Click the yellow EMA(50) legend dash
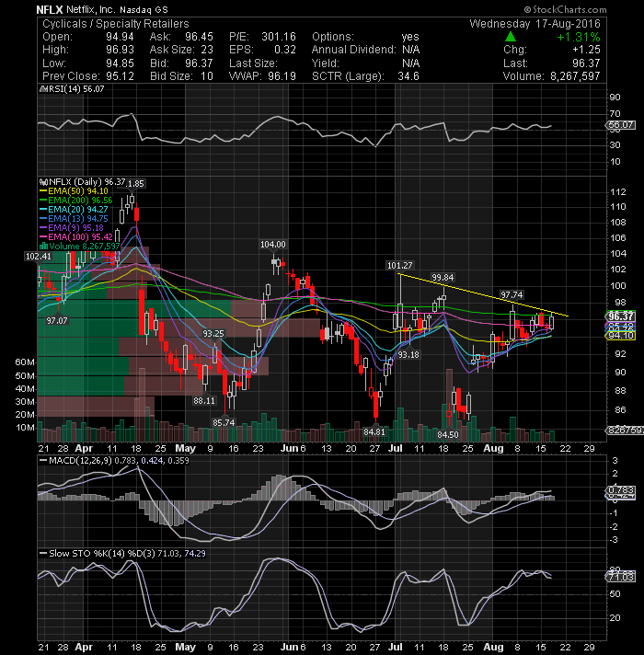 pos(43,191)
